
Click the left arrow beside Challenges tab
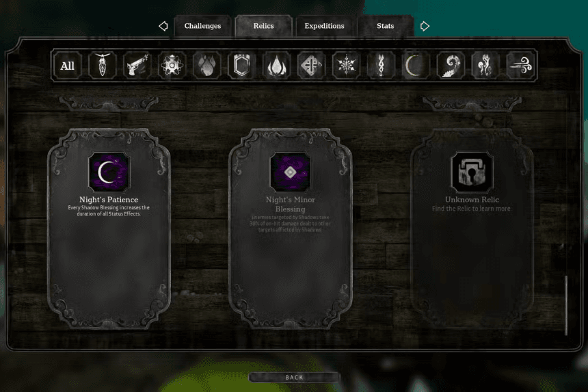click(163, 26)
